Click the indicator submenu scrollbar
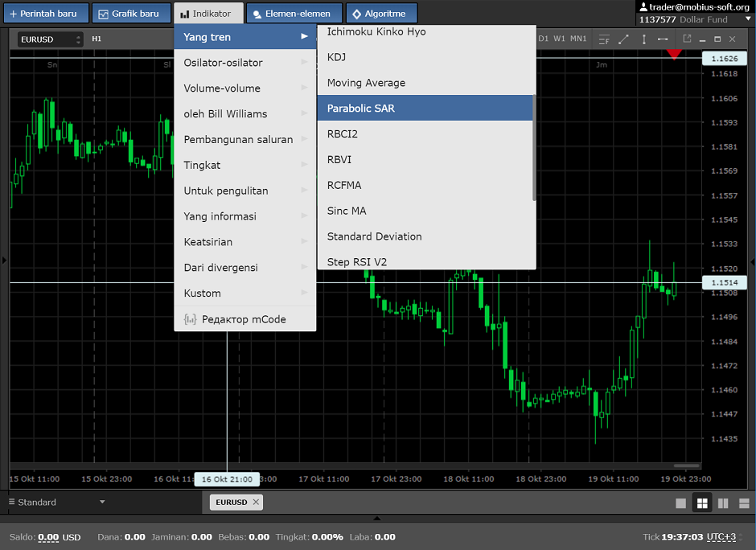756x550 pixels. pos(533,149)
